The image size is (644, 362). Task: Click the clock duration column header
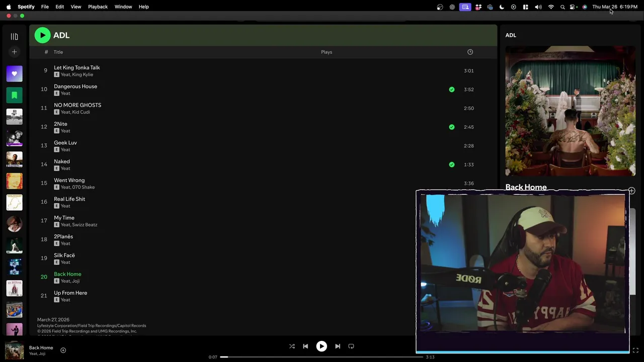[470, 52]
